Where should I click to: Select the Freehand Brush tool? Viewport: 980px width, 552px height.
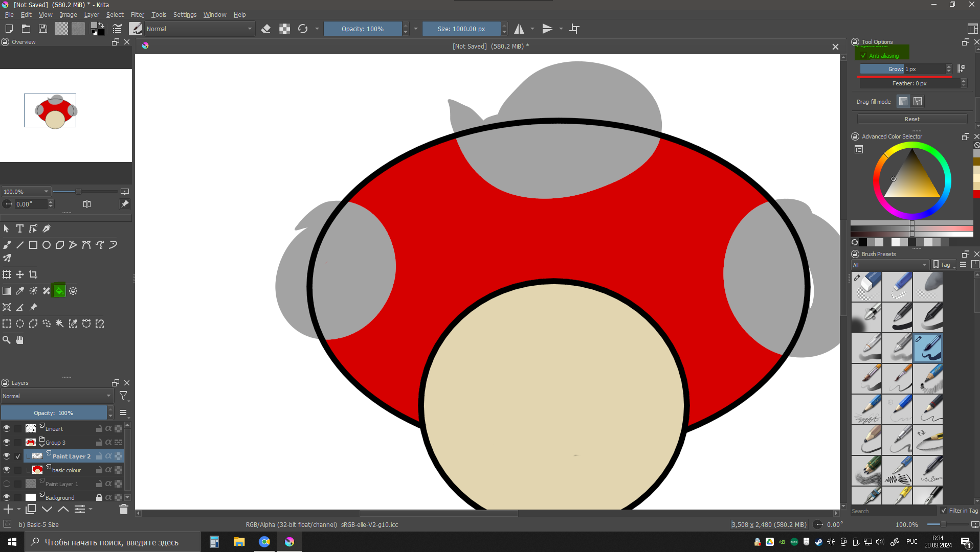pos(7,245)
